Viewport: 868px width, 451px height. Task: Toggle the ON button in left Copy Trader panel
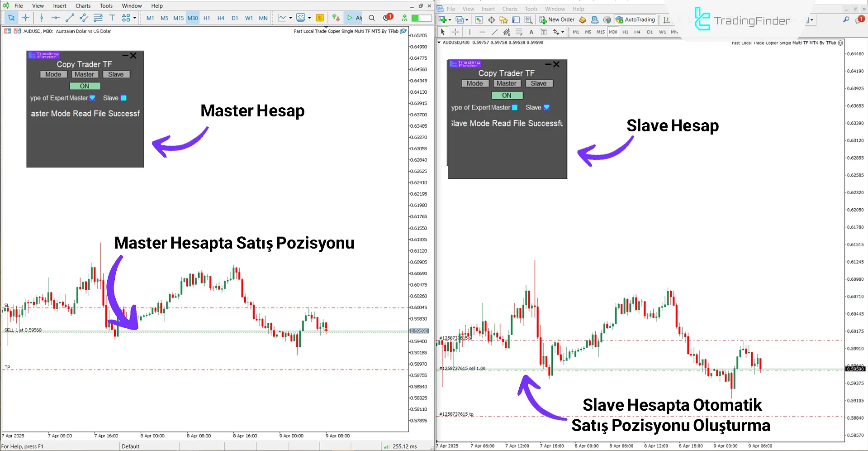click(85, 86)
